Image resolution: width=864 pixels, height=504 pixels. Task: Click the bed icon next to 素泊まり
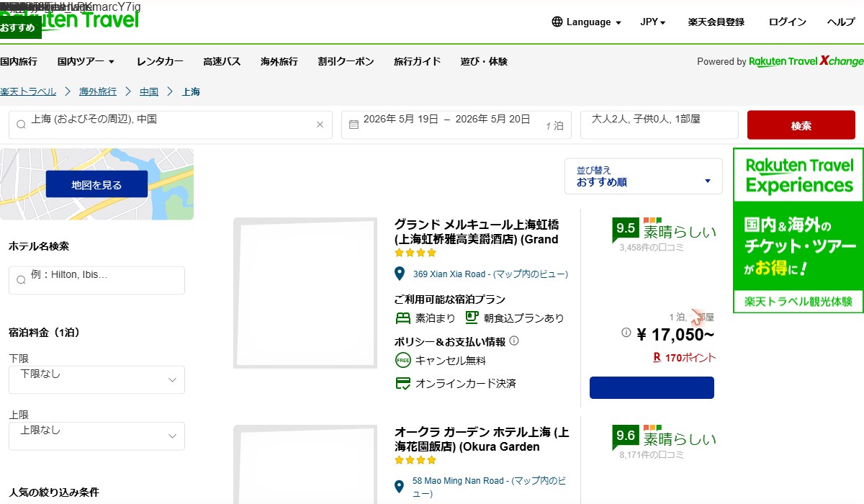click(x=403, y=318)
